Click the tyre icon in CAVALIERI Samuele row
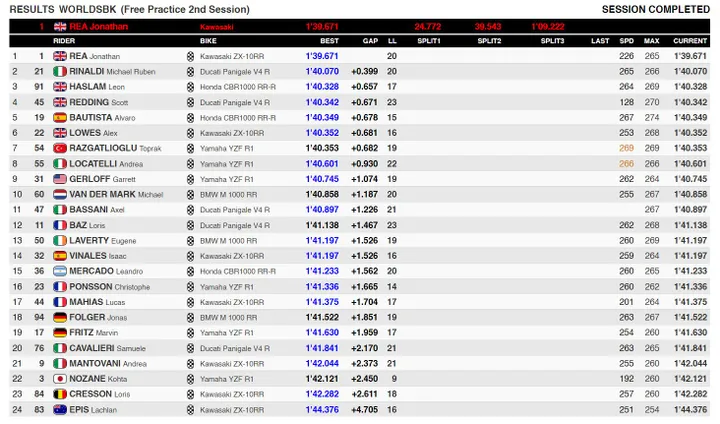This screenshot has width=720, height=424. pyautogui.click(x=190, y=348)
